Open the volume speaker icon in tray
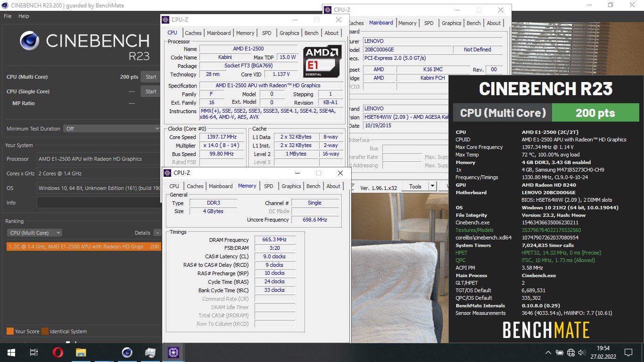This screenshot has height=362, width=644. click(583, 353)
